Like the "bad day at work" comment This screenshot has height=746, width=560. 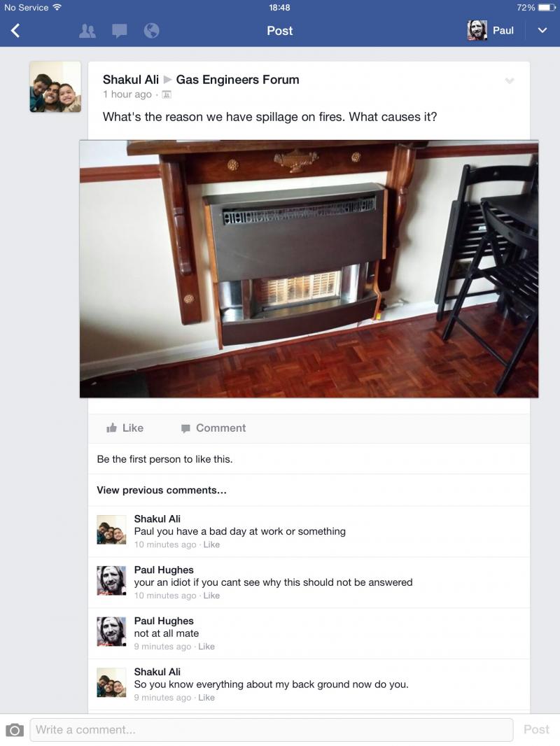point(211,544)
